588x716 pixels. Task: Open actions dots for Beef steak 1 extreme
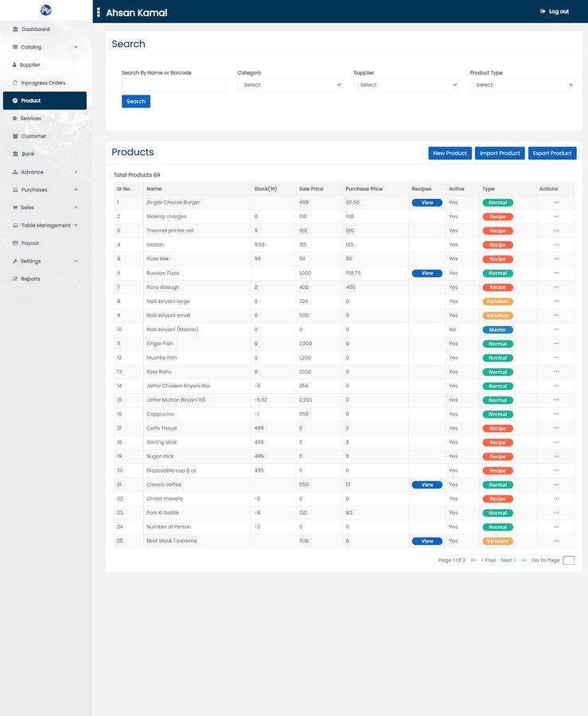pos(556,541)
